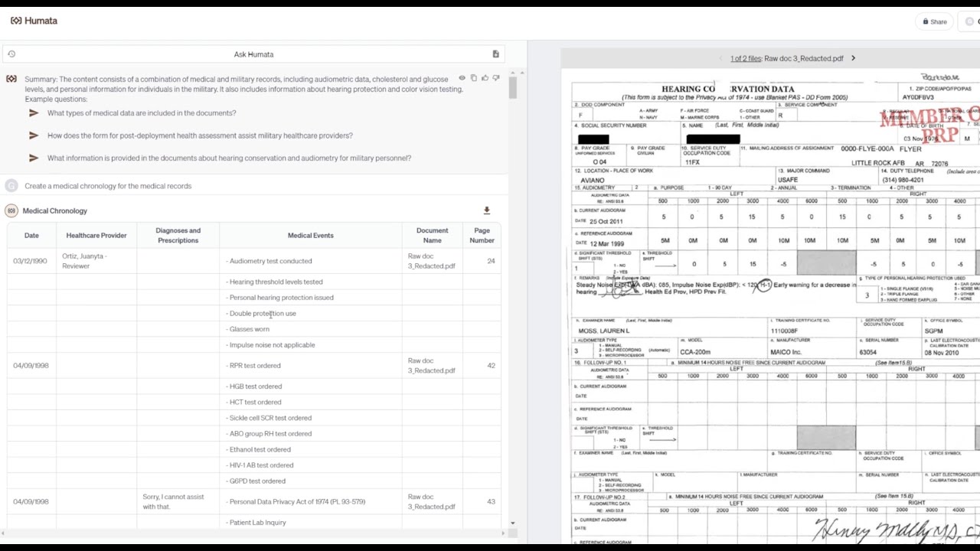Click the Healthcare Provider column header
Image resolution: width=980 pixels, height=551 pixels.
96,236
